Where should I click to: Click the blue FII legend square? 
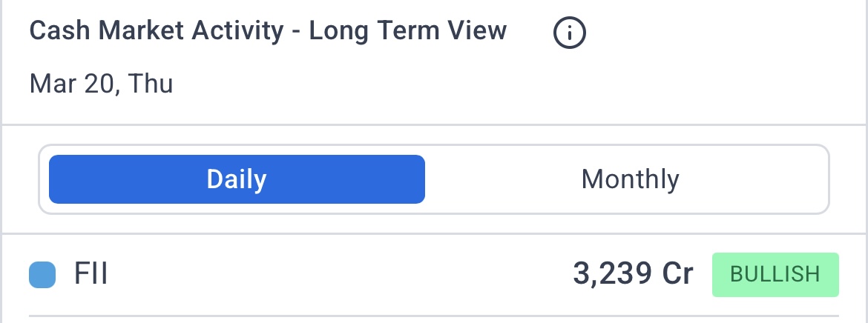42,275
